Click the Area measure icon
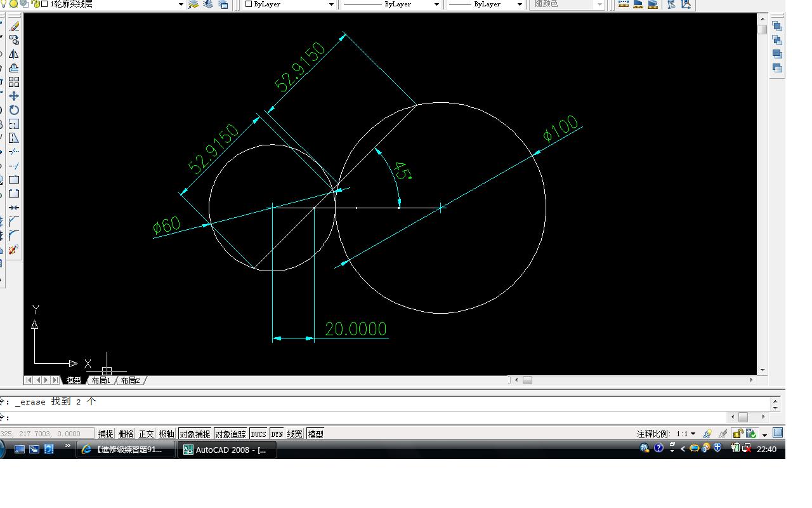The width and height of the screenshot is (812, 508). tap(638, 4)
